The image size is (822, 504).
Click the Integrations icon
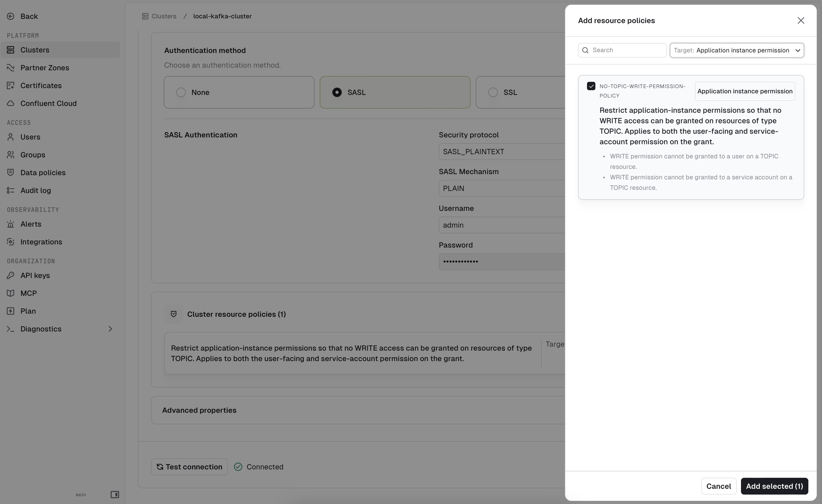[11, 242]
